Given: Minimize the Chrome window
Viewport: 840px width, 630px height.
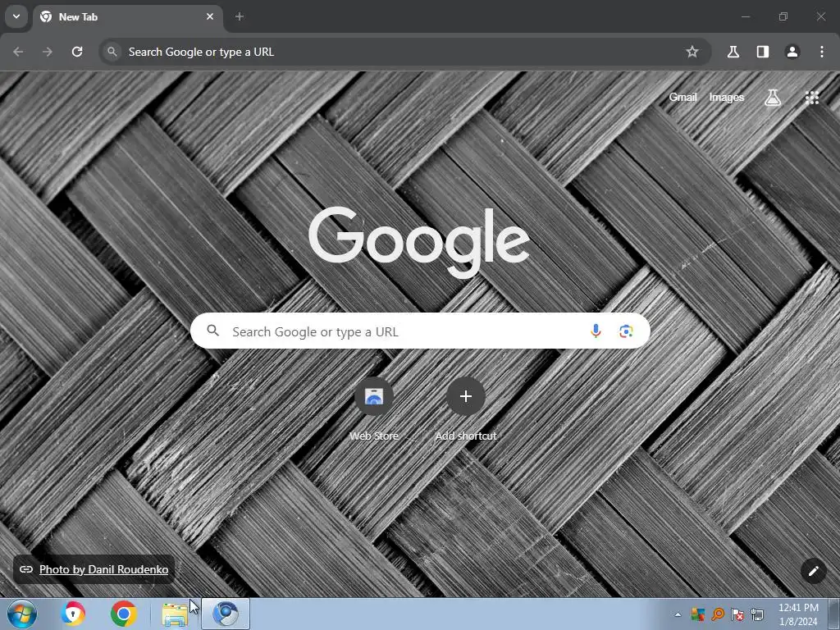Looking at the screenshot, I should pyautogui.click(x=746, y=16).
